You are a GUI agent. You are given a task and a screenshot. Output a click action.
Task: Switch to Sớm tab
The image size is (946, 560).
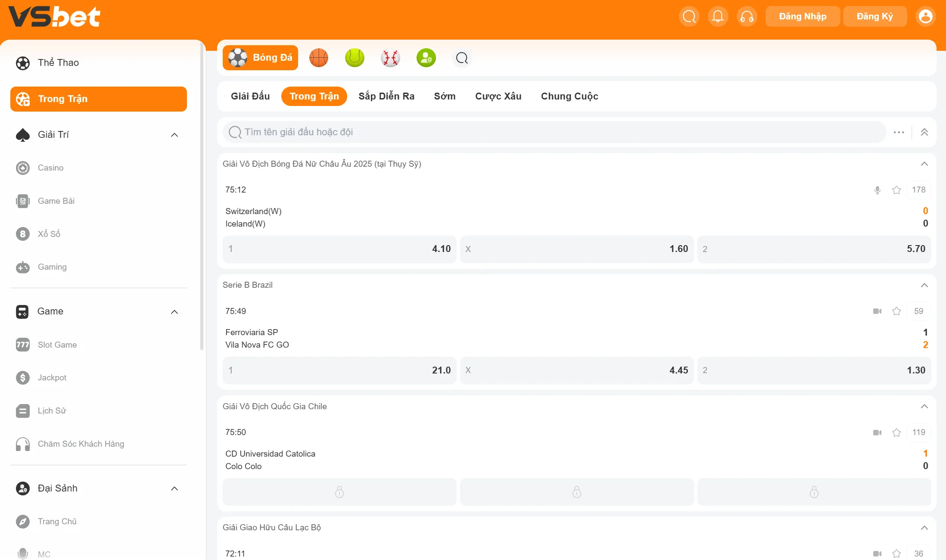(x=445, y=96)
